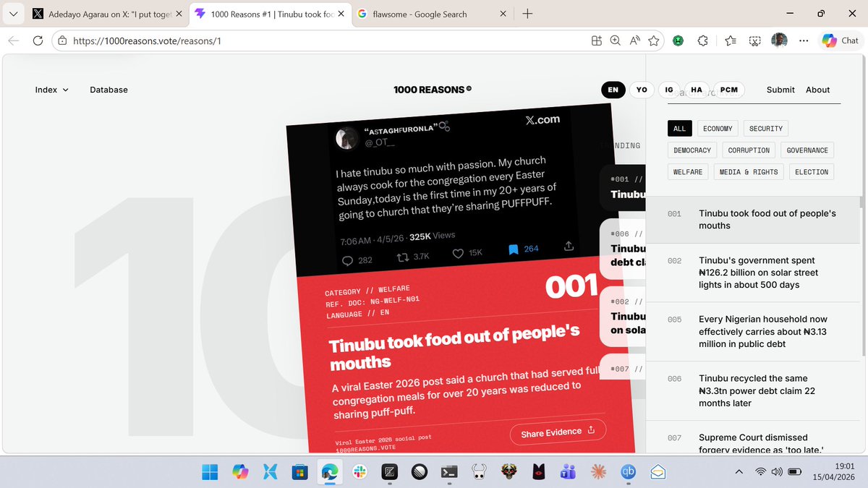Click the Share Evidence button on the red card
The width and height of the screenshot is (868, 488).
click(558, 432)
